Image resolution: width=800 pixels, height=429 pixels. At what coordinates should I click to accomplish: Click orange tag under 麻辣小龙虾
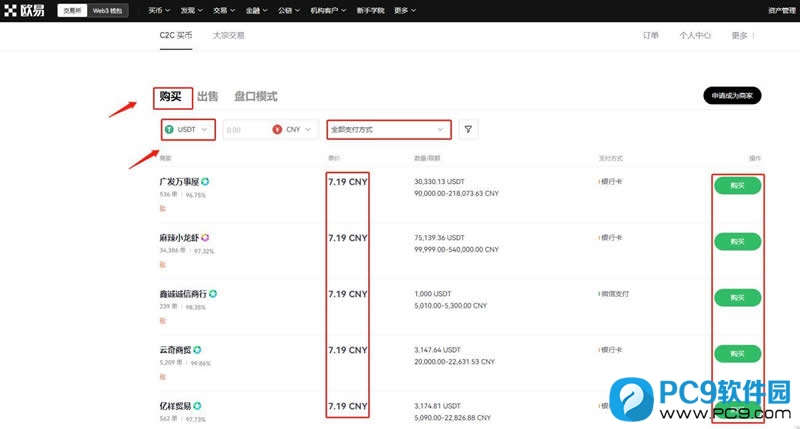click(x=163, y=264)
